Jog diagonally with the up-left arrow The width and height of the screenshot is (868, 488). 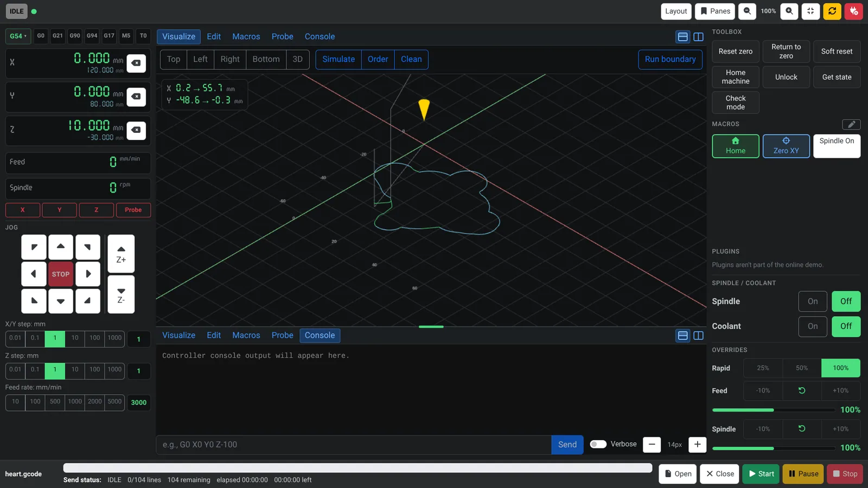(34, 247)
